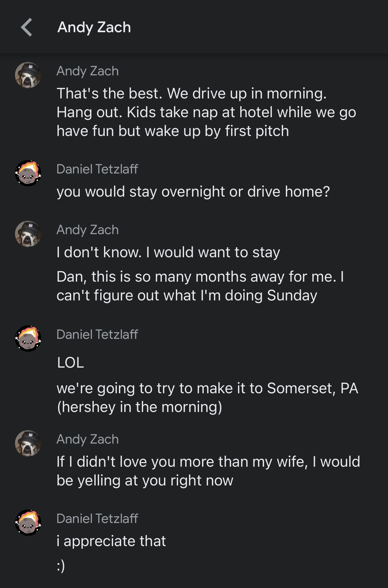
Task: Tap Andy Zach's avatar beside "I don't know"
Action: pos(28,234)
